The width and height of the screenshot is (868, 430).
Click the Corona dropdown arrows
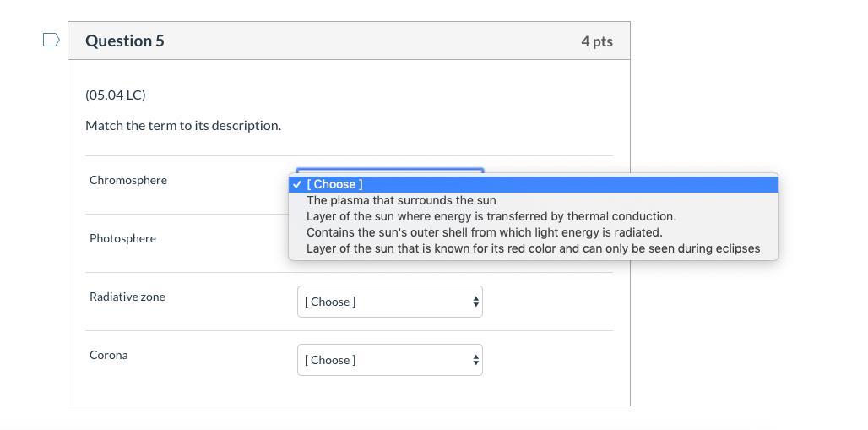(476, 360)
